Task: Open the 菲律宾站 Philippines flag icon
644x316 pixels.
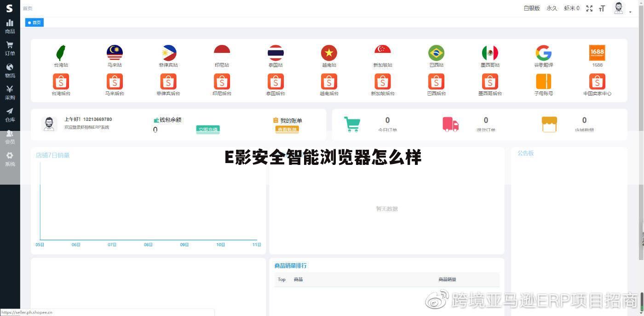Action: pyautogui.click(x=168, y=53)
